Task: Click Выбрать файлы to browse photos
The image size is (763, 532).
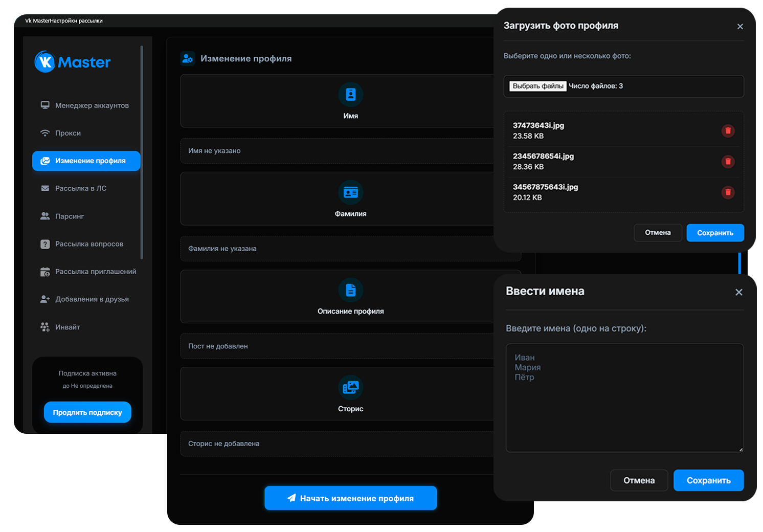Action: pyautogui.click(x=538, y=86)
